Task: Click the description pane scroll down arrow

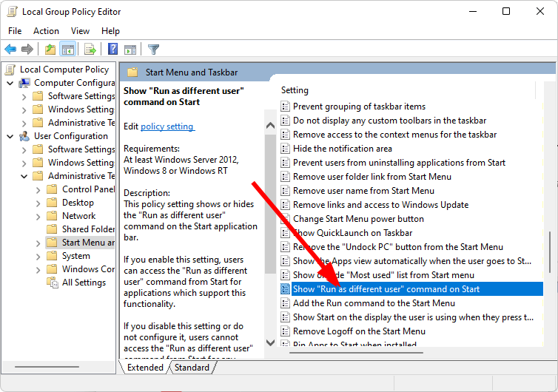Action: click(x=269, y=342)
